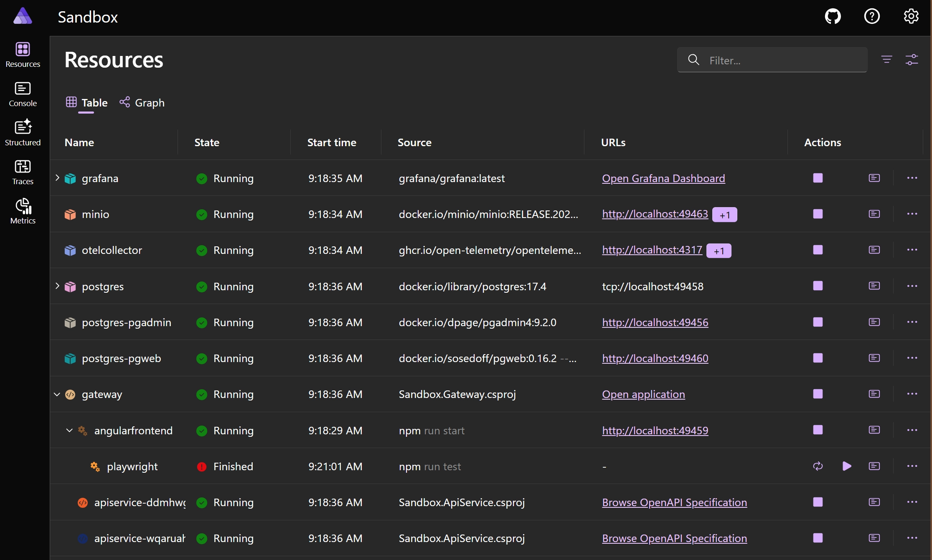Collapse the gateway row
The image size is (932, 560).
coord(57,394)
